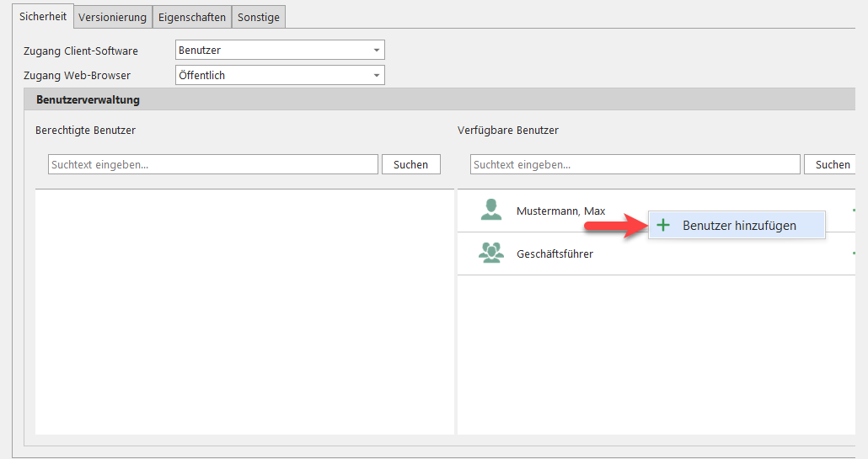Click the green plus icon in context menu

click(x=663, y=225)
